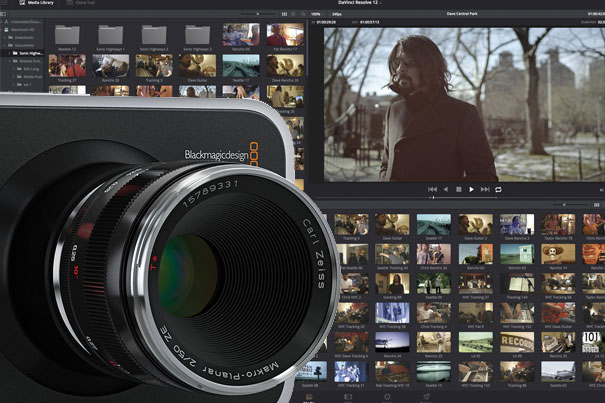Click the viewer scrubber playhead
Screen dimensions: 605x403
(434, 198)
